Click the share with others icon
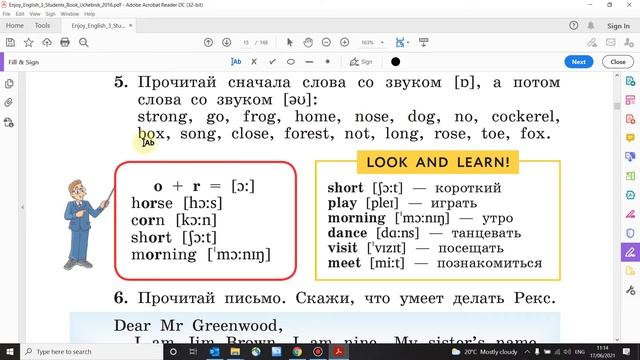Screen dimensions: 640x360 coord(629,42)
